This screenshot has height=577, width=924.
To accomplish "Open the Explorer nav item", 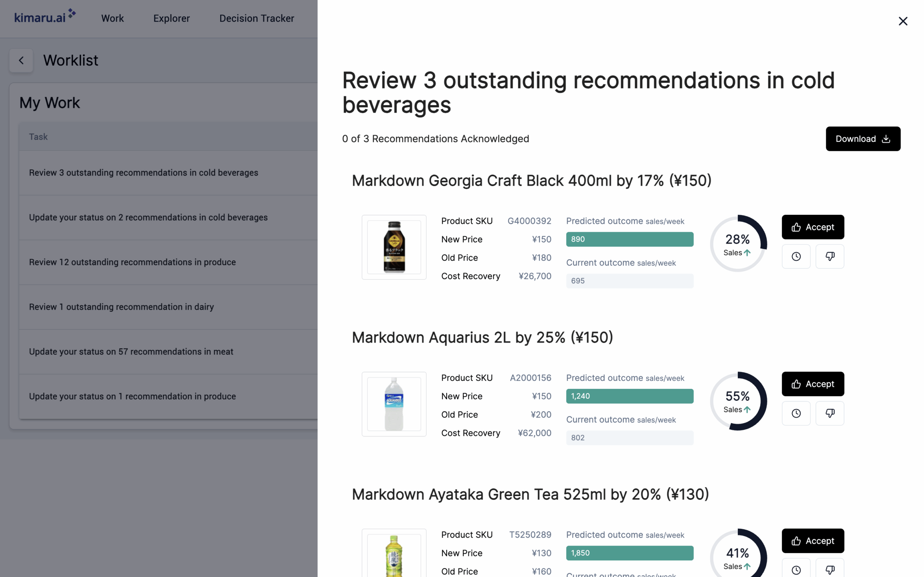I will click(x=171, y=18).
